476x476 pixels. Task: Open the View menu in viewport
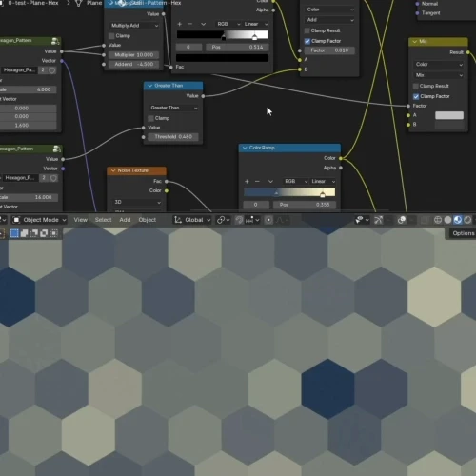81,220
